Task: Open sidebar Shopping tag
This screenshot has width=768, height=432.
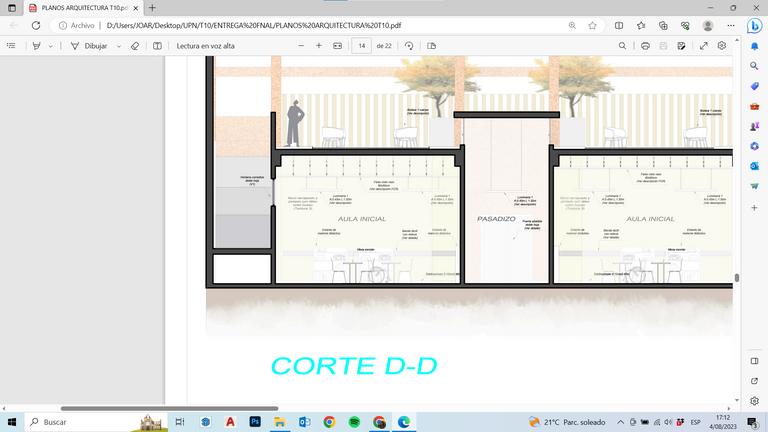Action: (x=754, y=86)
